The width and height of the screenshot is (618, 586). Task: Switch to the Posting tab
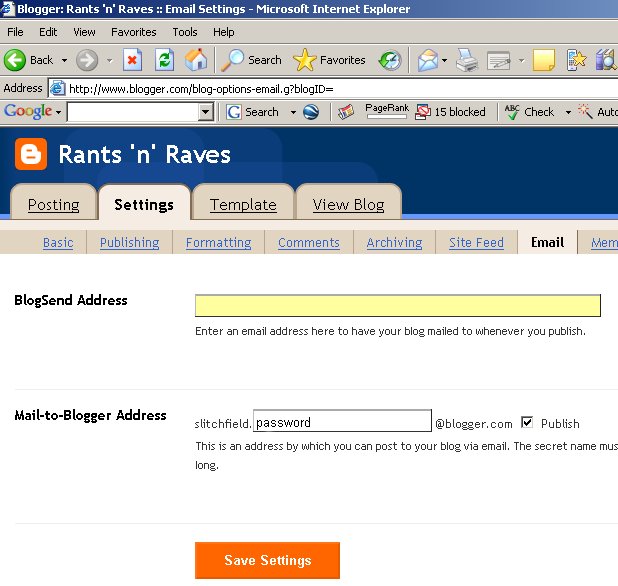(54, 204)
